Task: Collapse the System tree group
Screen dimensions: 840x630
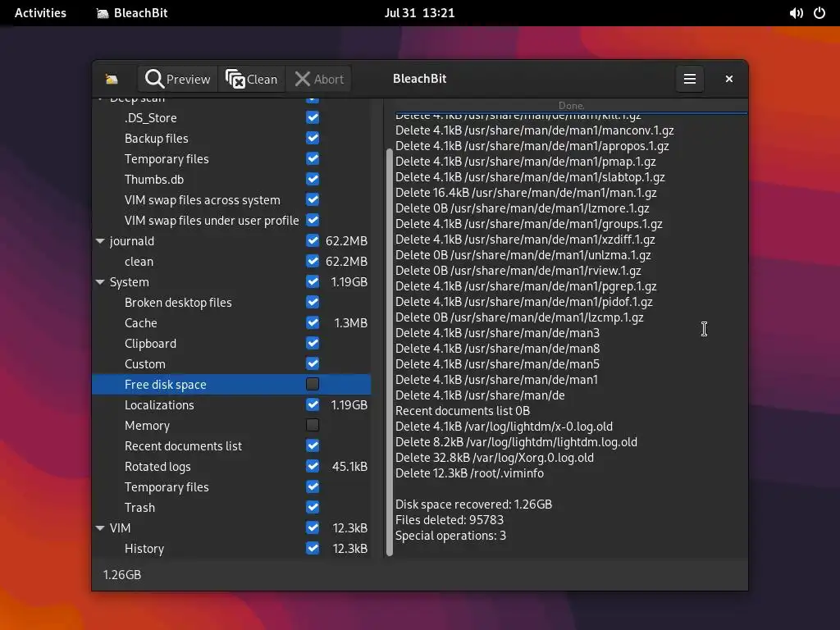Action: click(100, 282)
